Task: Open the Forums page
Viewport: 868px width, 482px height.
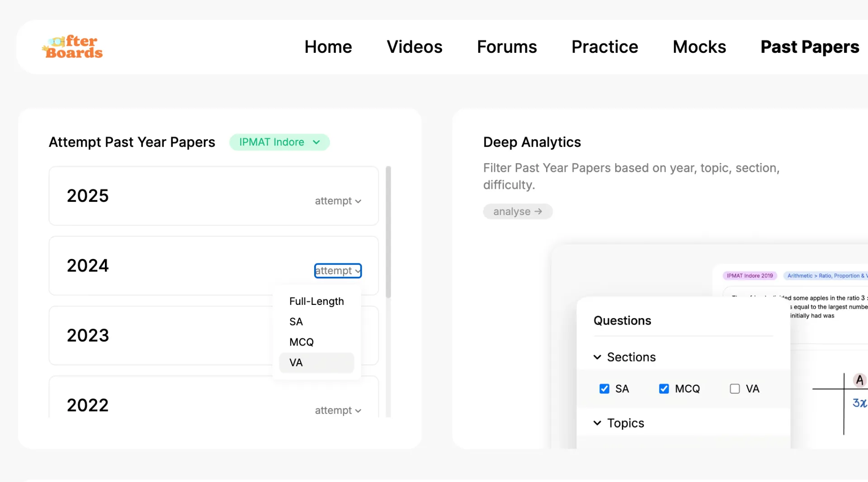Action: pos(507,47)
